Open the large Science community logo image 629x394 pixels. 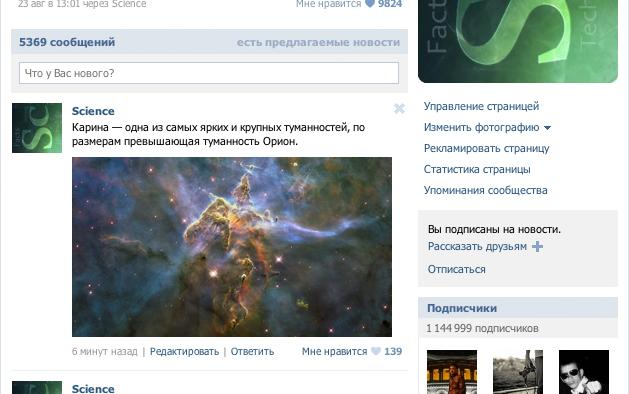click(518, 41)
